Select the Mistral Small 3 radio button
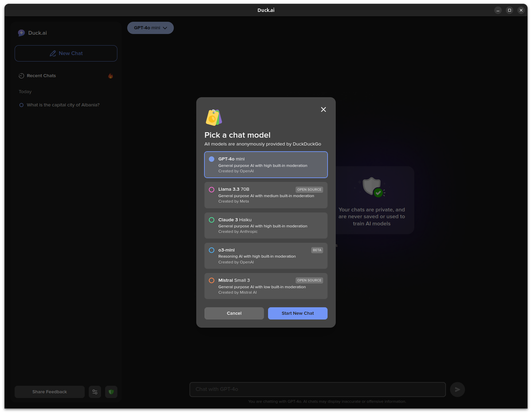This screenshot has height=414, width=532. (x=212, y=280)
